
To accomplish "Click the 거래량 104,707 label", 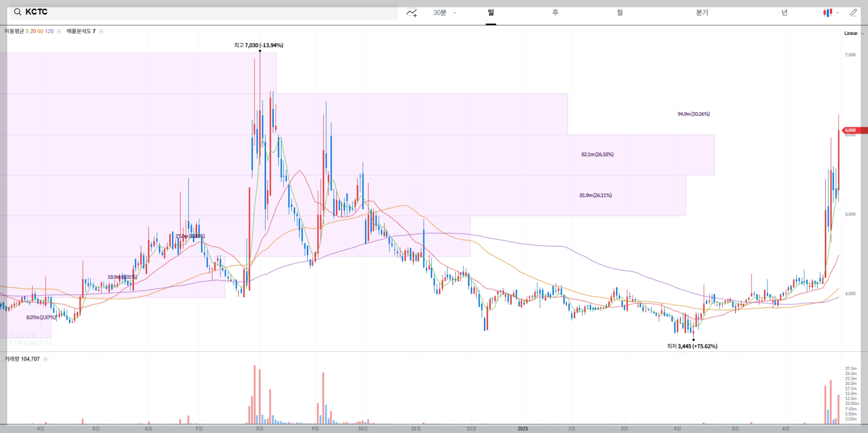I will click(22, 359).
